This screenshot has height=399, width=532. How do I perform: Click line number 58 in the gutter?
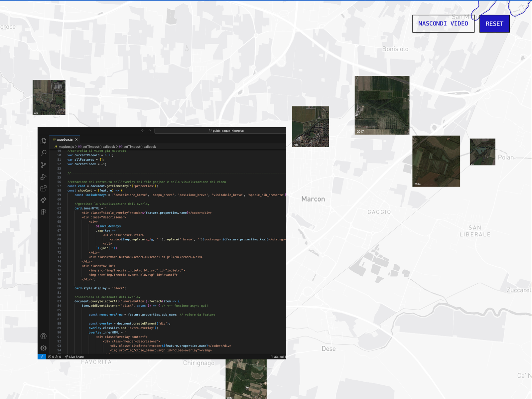click(x=59, y=191)
